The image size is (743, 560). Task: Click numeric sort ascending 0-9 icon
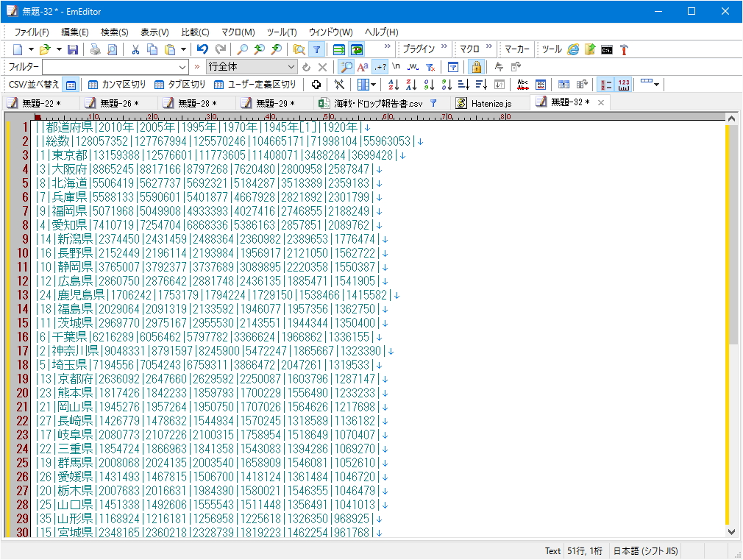click(429, 85)
